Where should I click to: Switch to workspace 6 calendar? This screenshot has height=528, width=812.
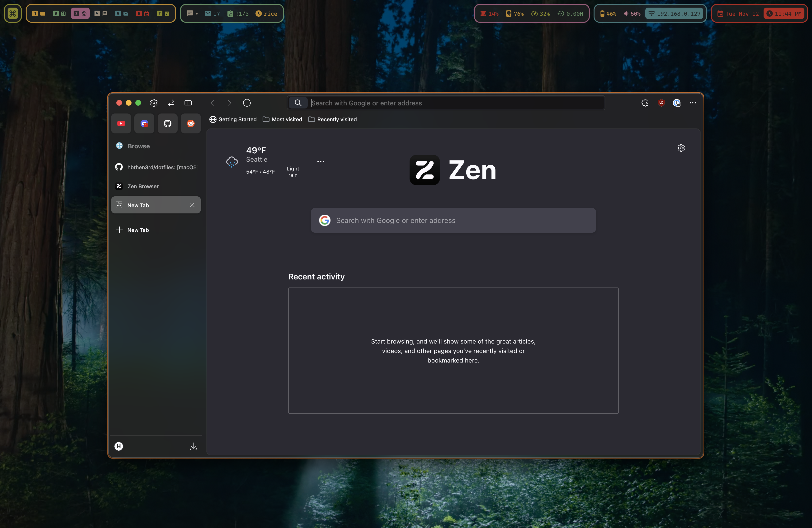pyautogui.click(x=143, y=14)
